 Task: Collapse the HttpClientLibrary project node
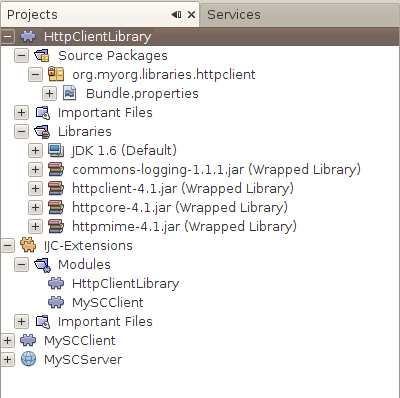pyautogui.click(x=8, y=36)
